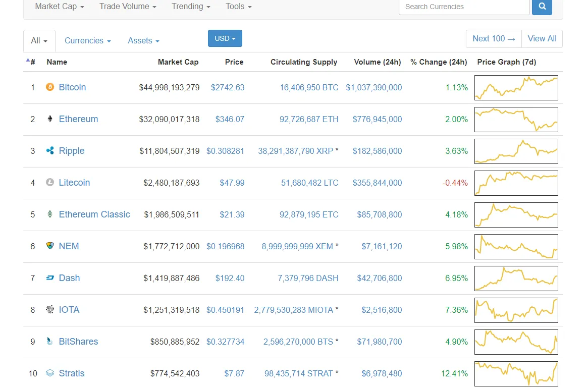Click the Search Currencies input field

[x=464, y=7]
